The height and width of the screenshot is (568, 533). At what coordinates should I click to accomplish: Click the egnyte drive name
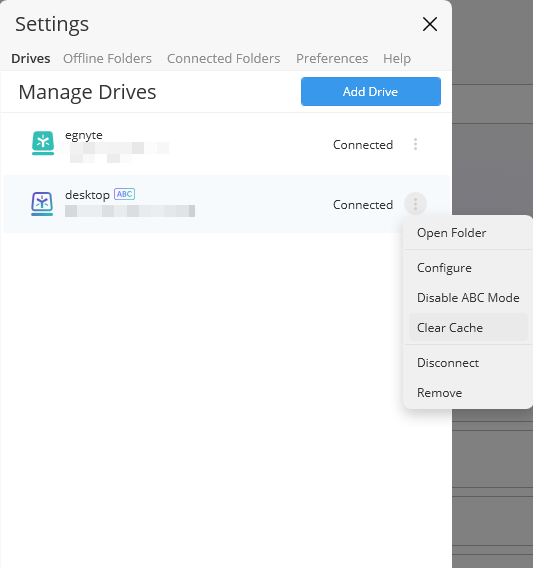84,135
